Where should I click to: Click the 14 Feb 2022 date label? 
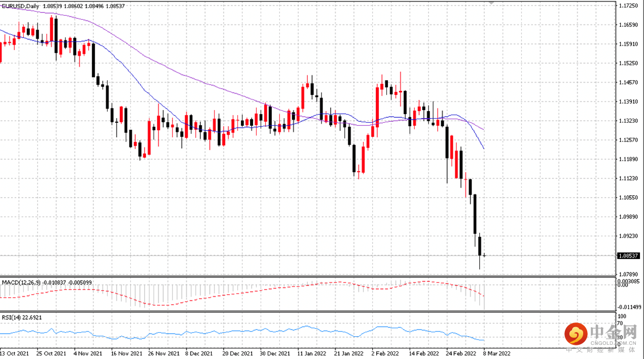(x=423, y=353)
